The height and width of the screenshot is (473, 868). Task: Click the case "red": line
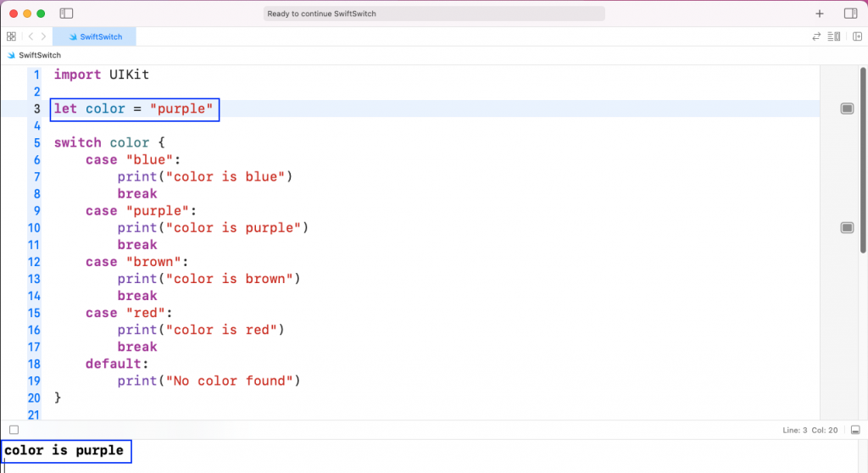[129, 313]
